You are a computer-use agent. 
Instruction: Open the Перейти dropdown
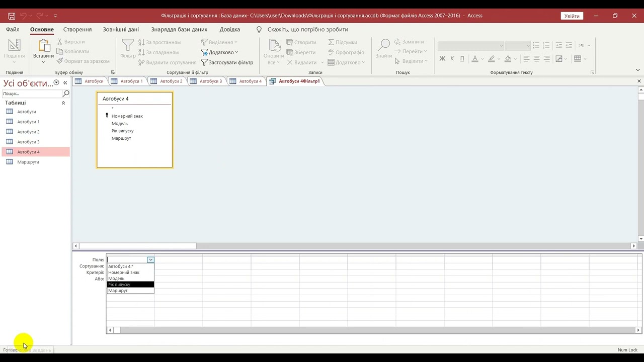[411, 51]
